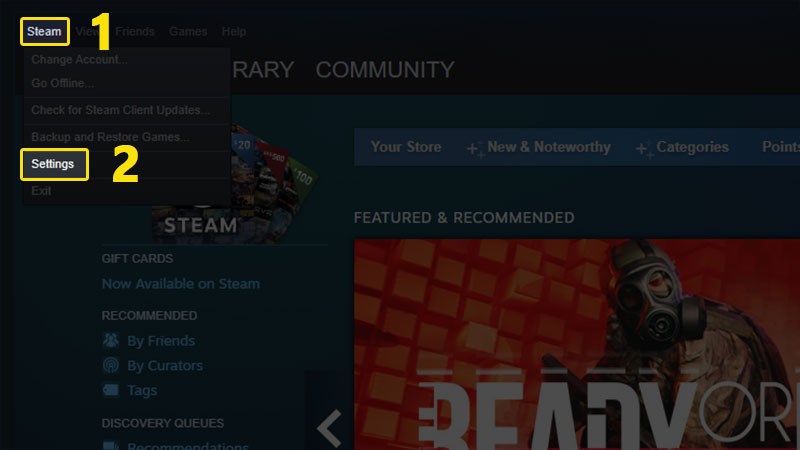Open the Tags link
This screenshot has height=450, width=800.
click(x=142, y=391)
